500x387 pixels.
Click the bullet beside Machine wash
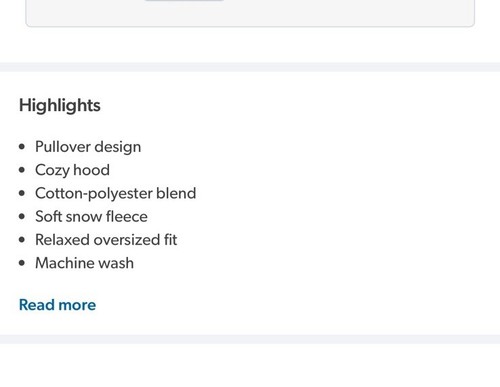[22, 263]
